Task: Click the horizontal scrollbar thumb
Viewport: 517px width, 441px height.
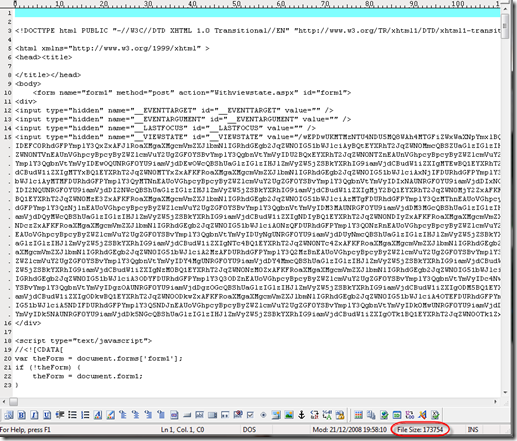Action: coord(14,402)
